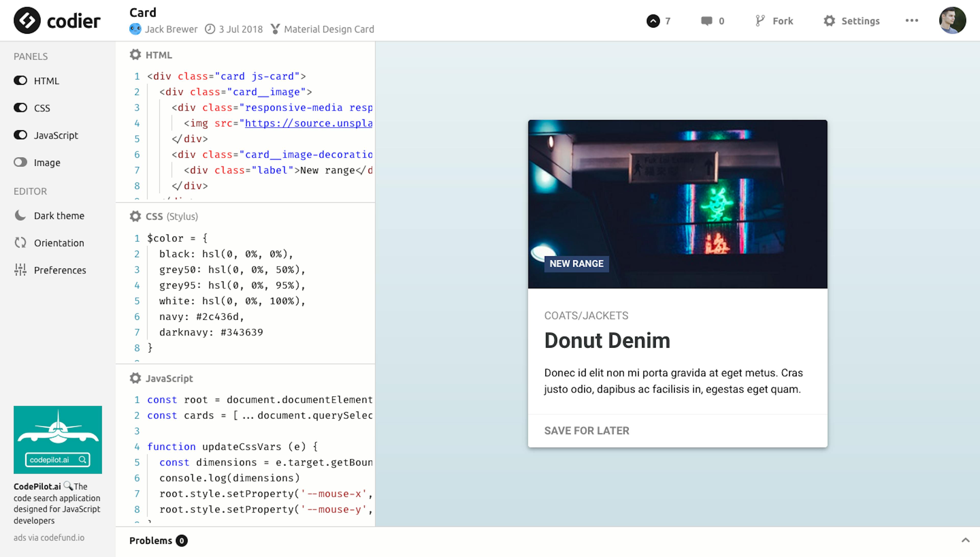Click the Fork icon in the header

760,21
